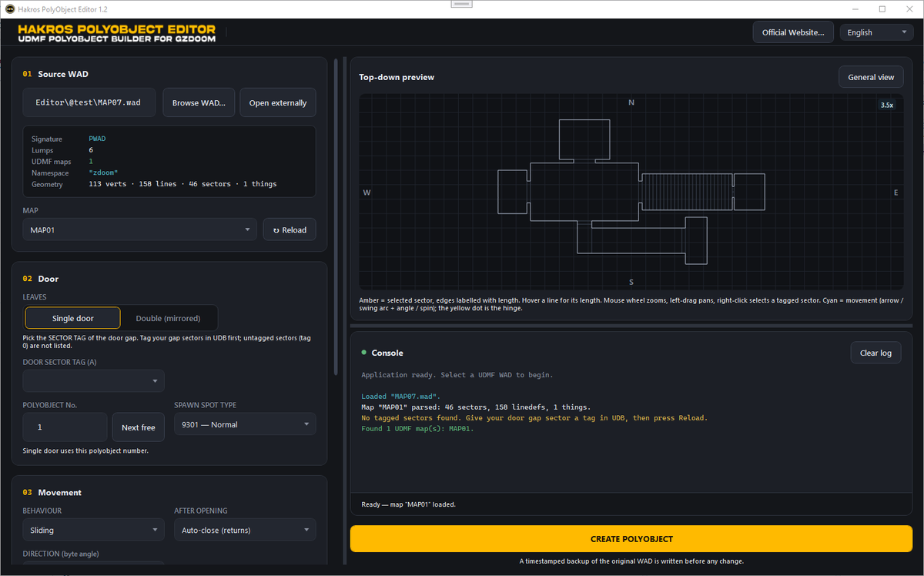This screenshot has height=576, width=924.
Task: Click 'Found 1 UDMF map(s)' console line
Action: [417, 429]
